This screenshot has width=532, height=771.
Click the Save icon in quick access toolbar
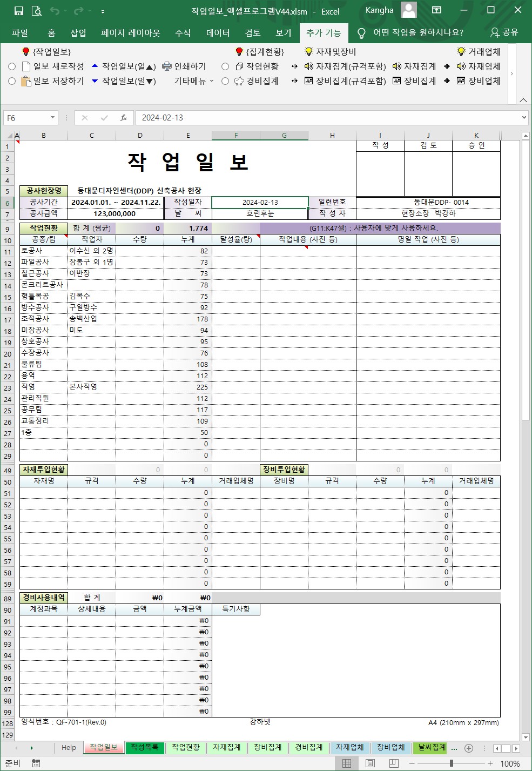(x=19, y=11)
